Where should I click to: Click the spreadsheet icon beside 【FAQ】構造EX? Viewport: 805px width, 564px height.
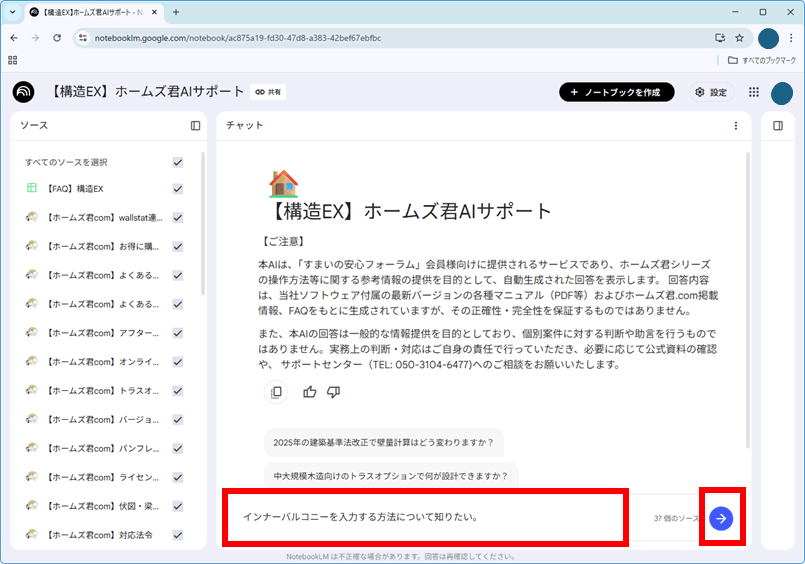click(x=32, y=188)
